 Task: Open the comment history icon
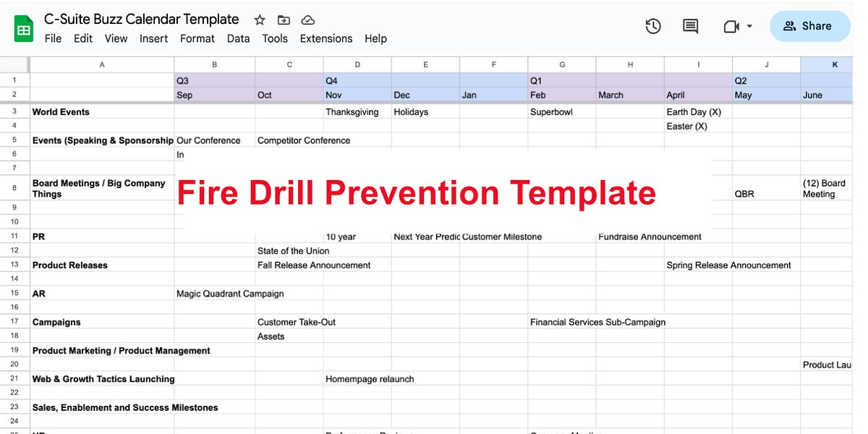click(x=689, y=25)
